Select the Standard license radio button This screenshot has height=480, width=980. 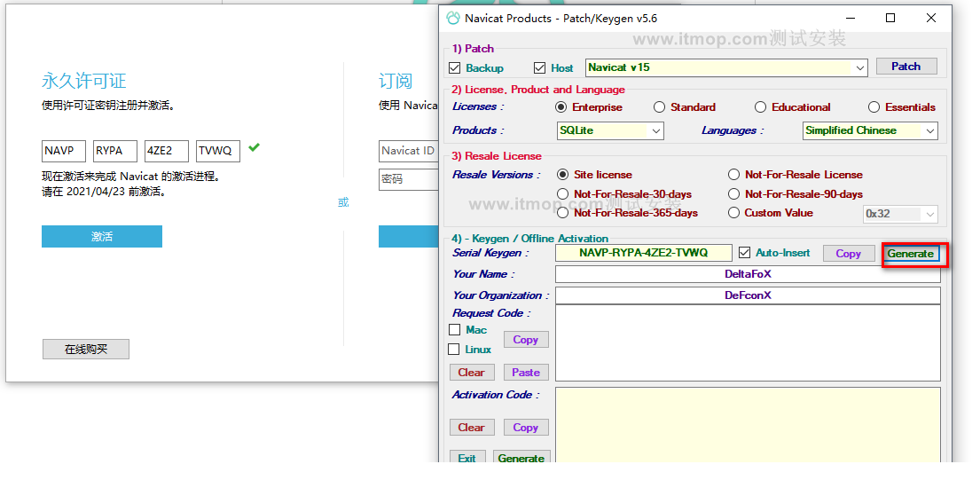(x=659, y=107)
